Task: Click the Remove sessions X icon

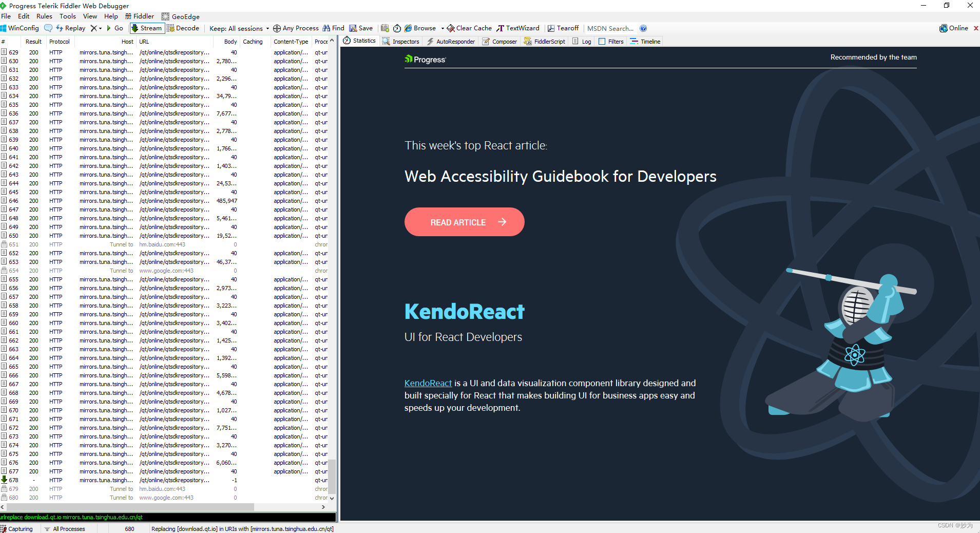Action: (93, 28)
